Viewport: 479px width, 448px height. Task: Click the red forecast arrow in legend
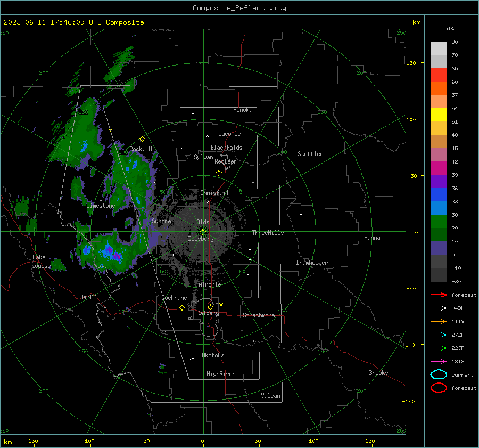click(439, 295)
